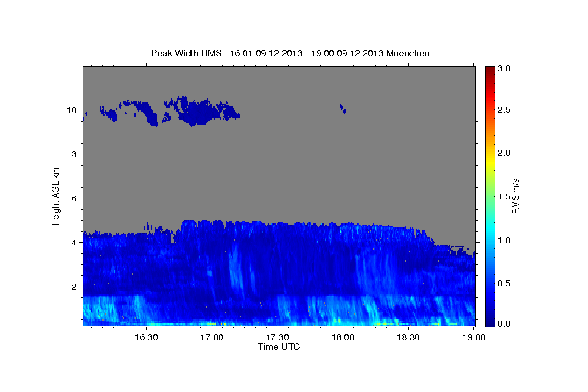Click the colorbar value 2.0

tap(504, 153)
